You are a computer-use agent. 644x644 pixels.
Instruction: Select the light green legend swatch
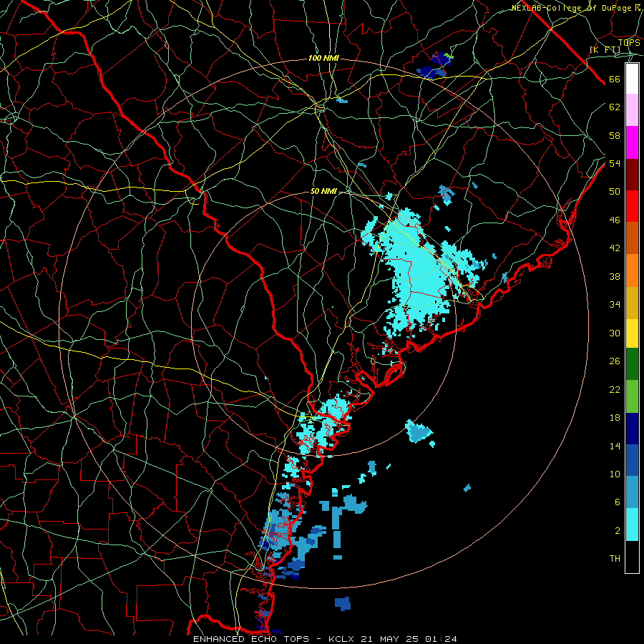tap(632, 396)
